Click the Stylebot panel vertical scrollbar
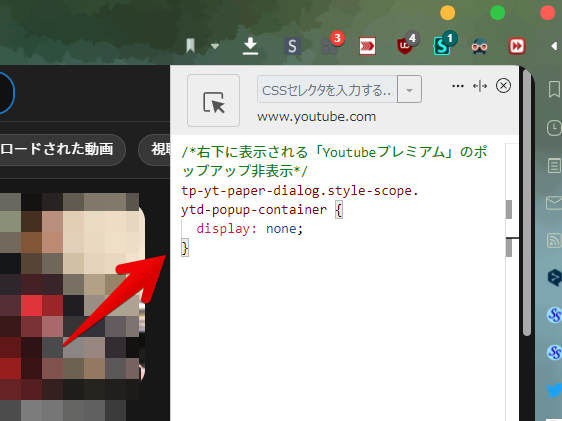 click(527, 202)
